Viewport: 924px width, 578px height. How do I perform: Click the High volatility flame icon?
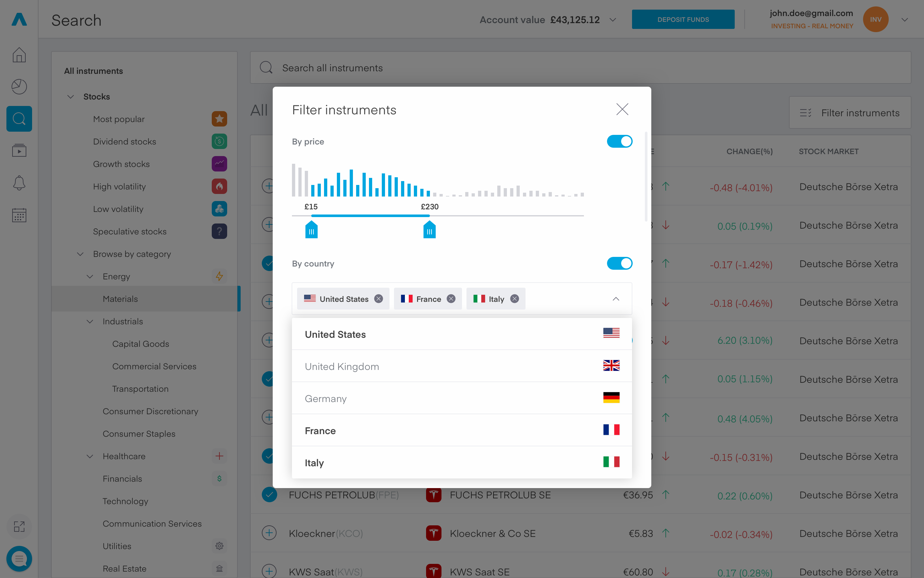[219, 186]
